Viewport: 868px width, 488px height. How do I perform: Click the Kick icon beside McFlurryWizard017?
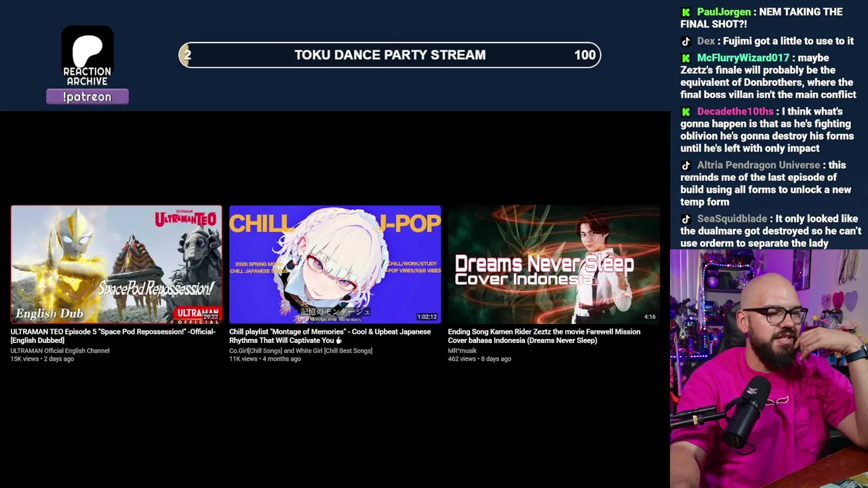[686, 58]
